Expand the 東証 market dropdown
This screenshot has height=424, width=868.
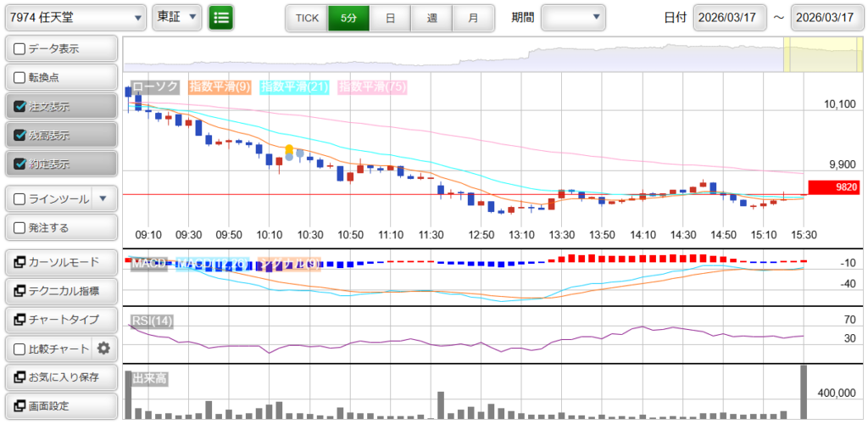tap(177, 17)
